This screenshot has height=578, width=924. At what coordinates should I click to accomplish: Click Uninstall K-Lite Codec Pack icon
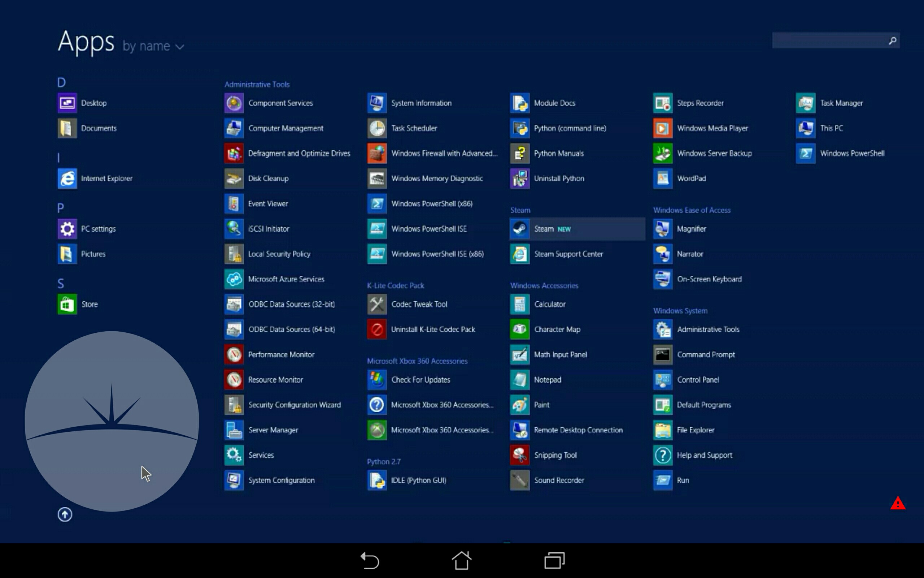point(377,329)
